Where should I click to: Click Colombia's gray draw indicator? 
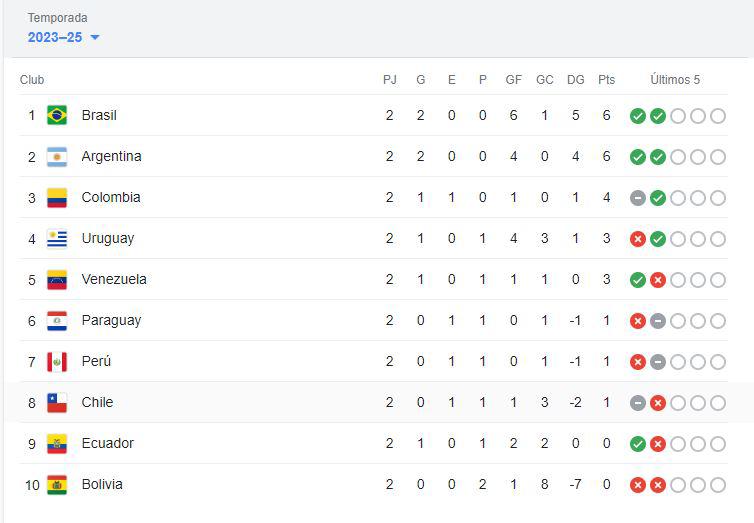click(x=638, y=198)
